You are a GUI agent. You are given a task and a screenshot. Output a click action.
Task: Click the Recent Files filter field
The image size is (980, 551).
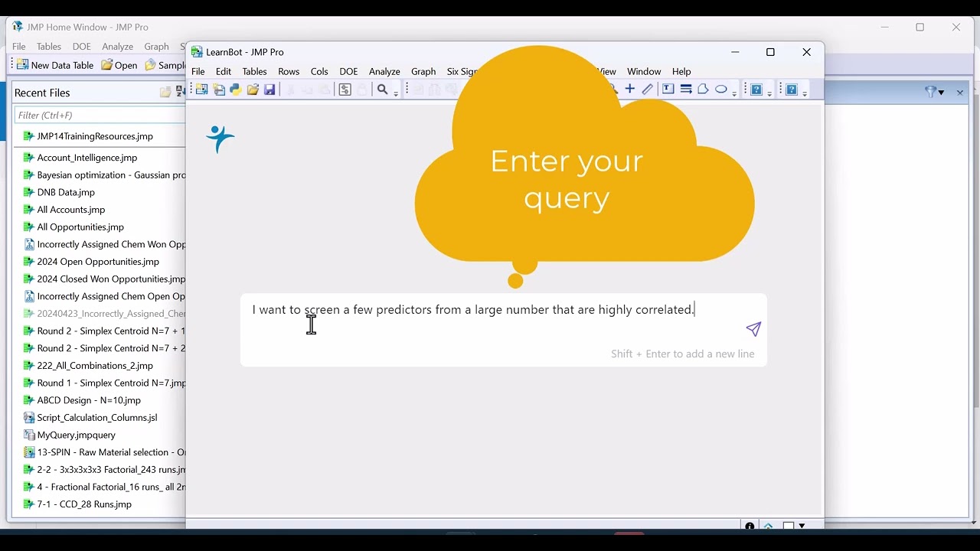pos(100,116)
